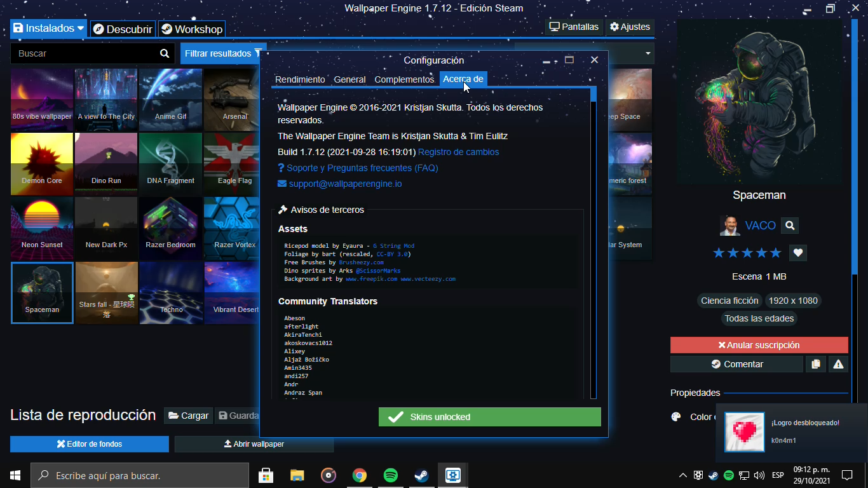This screenshot has height=488, width=868.
Task: Select the New Dark Px wallpaper
Action: [106, 228]
